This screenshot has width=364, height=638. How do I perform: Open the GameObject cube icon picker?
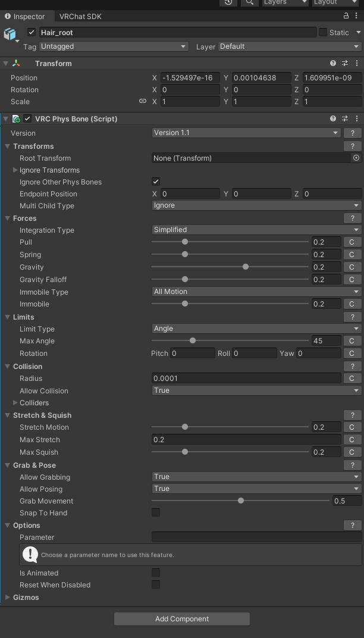[11, 35]
